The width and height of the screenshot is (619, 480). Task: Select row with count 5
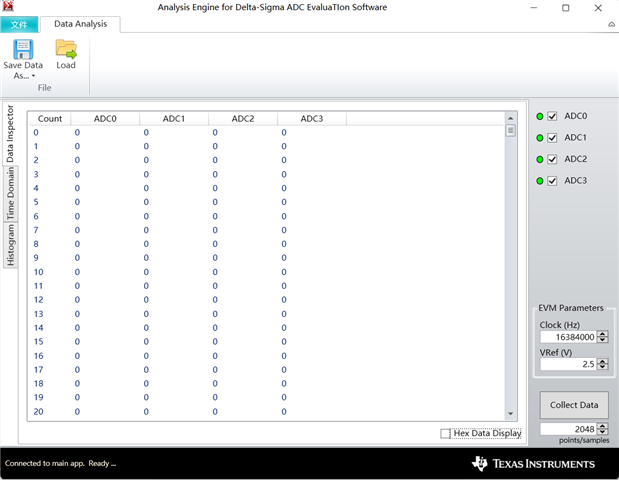266,202
